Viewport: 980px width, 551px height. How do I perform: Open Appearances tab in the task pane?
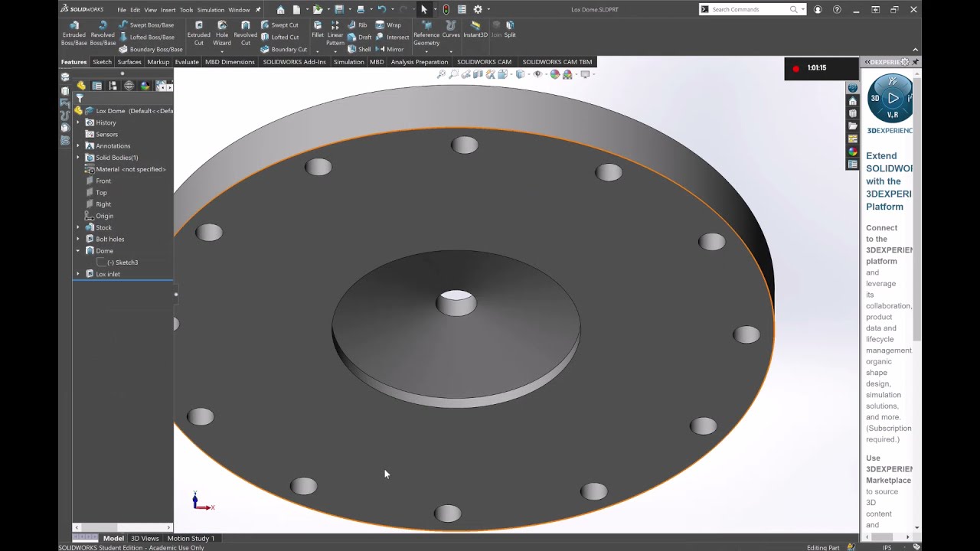852,152
